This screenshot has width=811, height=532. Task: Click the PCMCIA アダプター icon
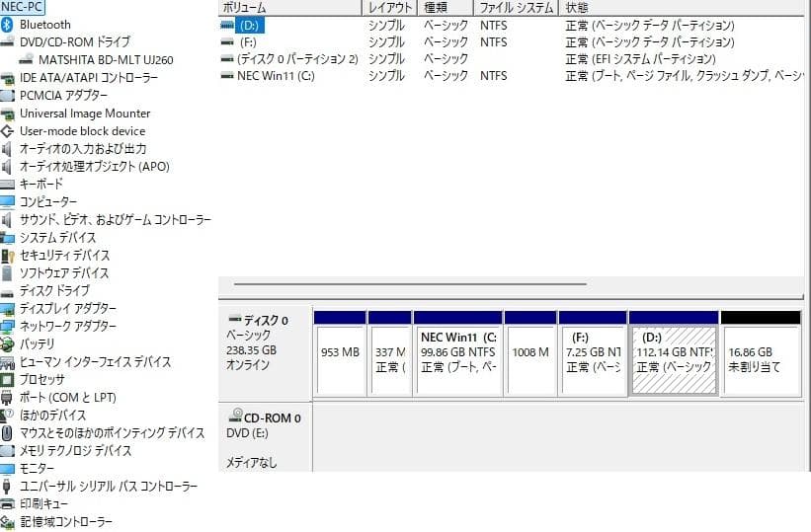7,95
